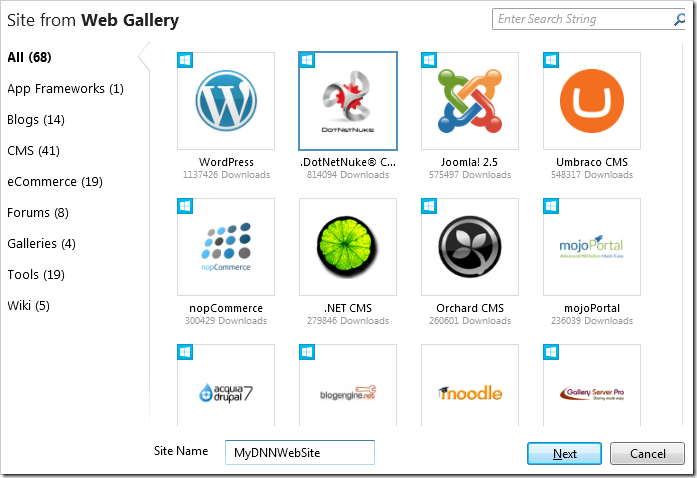Screen dimensions: 697x478
Task: Click Windows badge on DotNetNuke tile
Action: tap(307, 60)
